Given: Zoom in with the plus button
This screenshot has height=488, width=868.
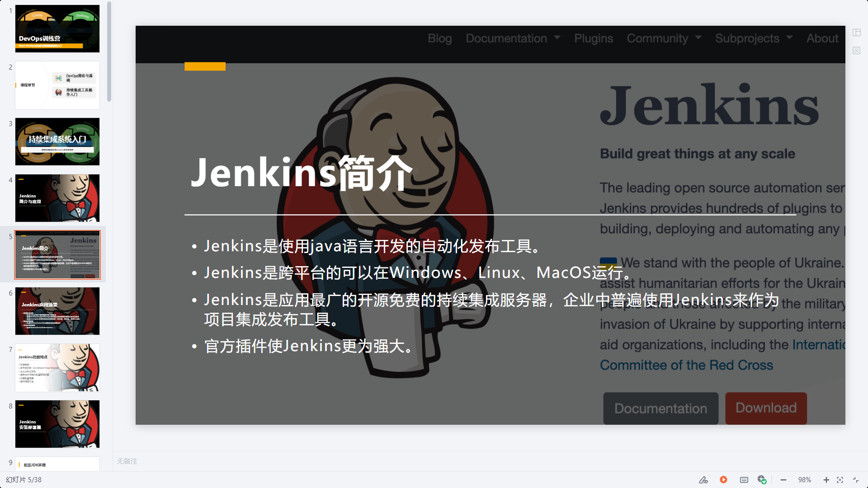Looking at the screenshot, I should pyautogui.click(x=826, y=480).
